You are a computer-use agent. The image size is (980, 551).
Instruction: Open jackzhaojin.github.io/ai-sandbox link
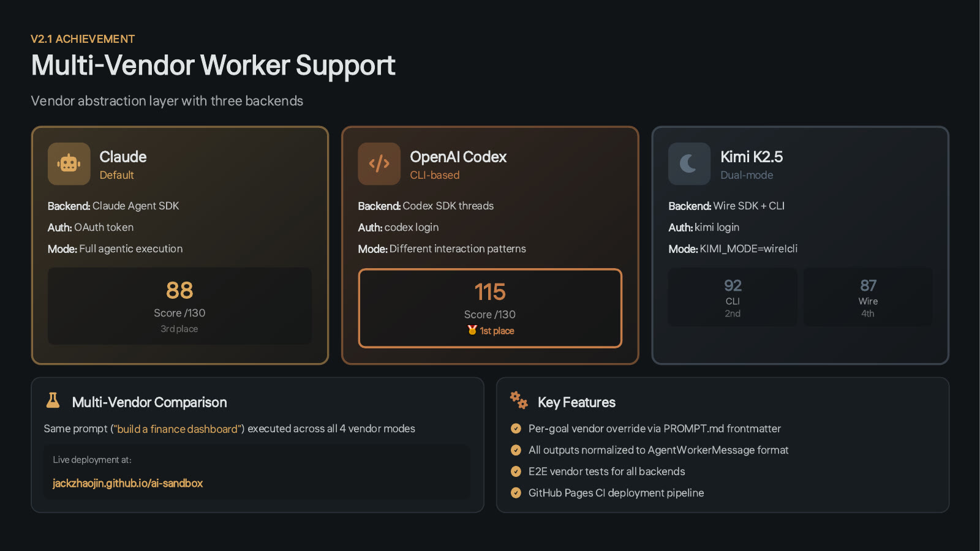pyautogui.click(x=127, y=483)
